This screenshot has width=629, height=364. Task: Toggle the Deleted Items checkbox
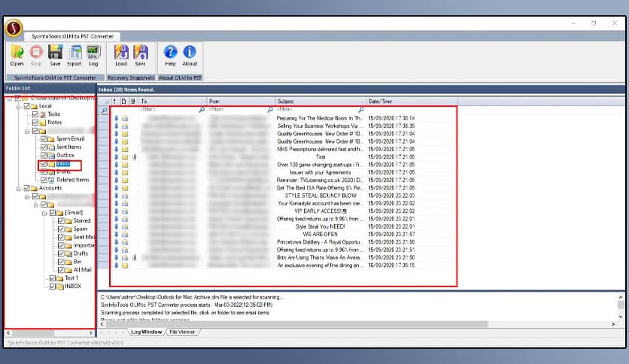coord(44,180)
